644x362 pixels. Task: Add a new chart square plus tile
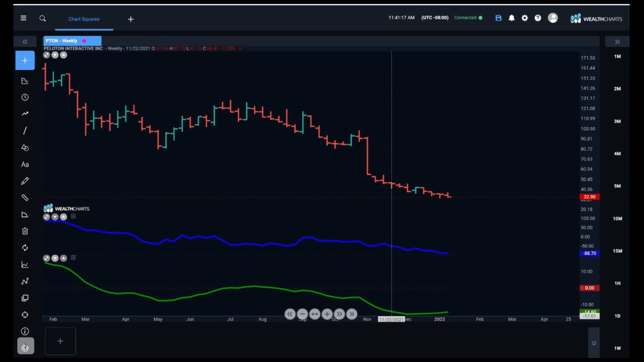coord(60,341)
